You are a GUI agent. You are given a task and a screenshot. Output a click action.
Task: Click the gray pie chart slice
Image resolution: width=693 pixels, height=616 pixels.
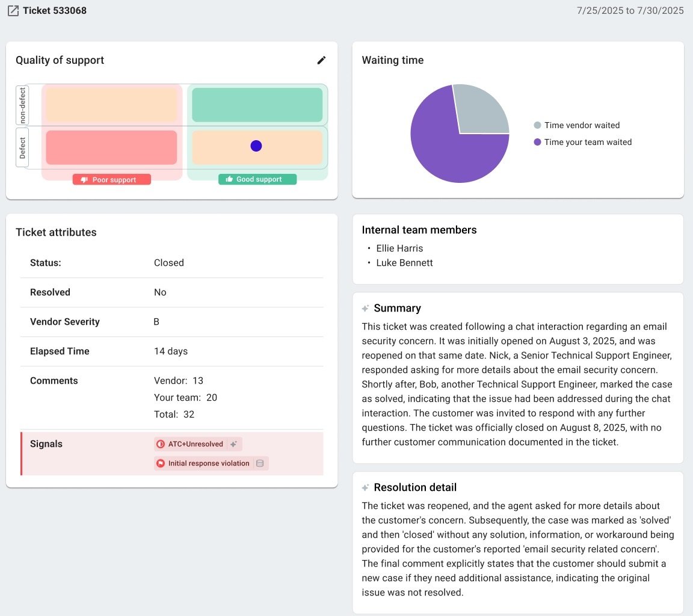(x=481, y=111)
